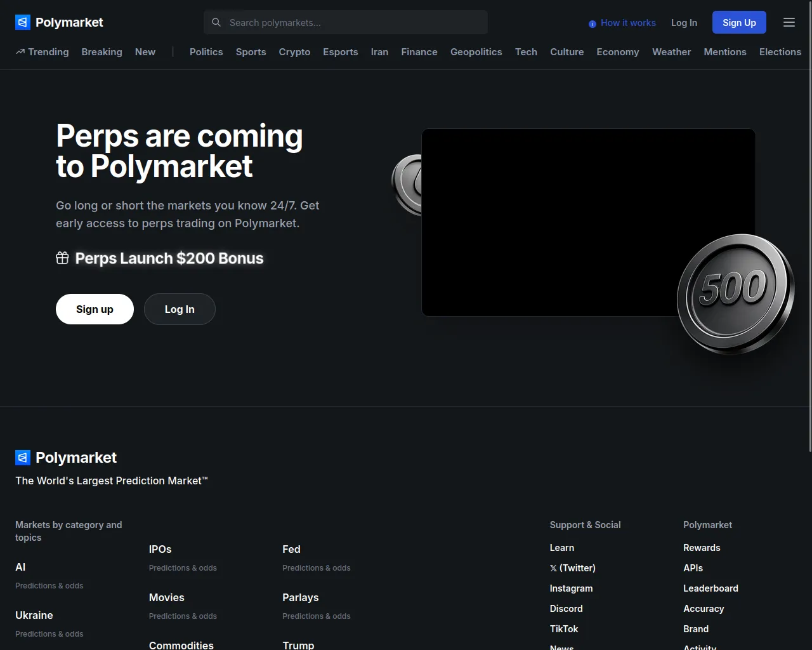The image size is (812, 650).
Task: Focus the Search polymarkets field
Action: pyautogui.click(x=346, y=22)
